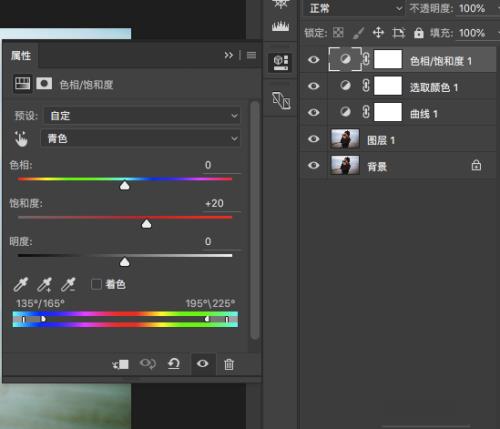Select the 属性 panel tab

tap(21, 55)
